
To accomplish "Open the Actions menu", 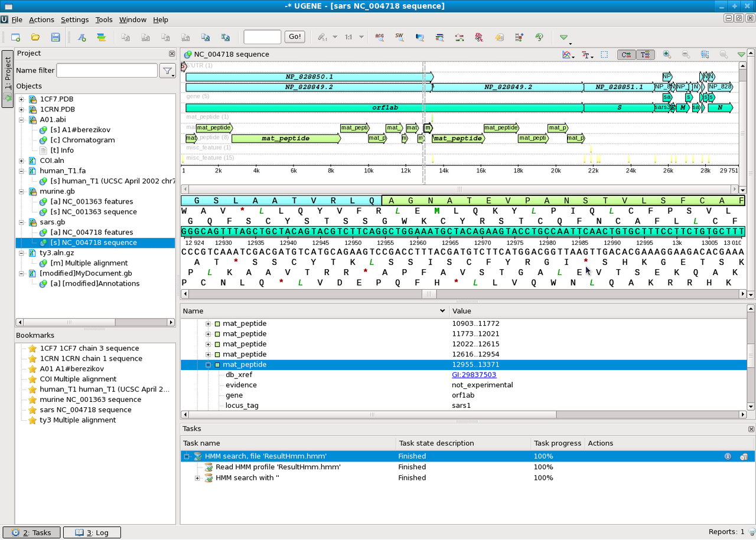I will pyautogui.click(x=41, y=19).
